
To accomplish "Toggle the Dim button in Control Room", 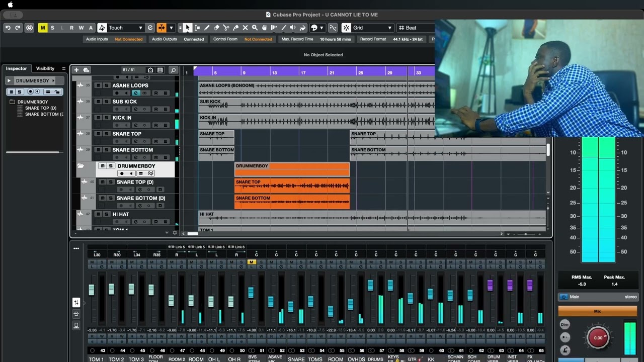I will [x=565, y=324].
